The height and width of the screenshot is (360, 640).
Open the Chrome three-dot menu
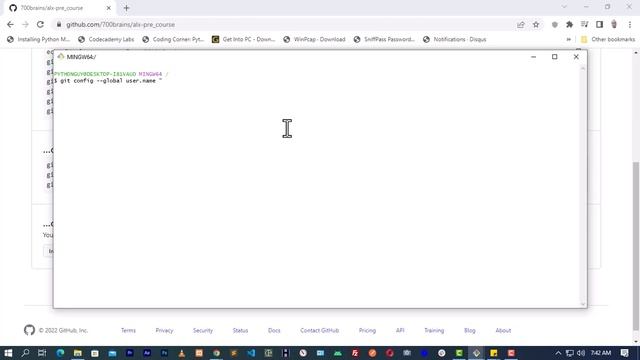point(629,24)
